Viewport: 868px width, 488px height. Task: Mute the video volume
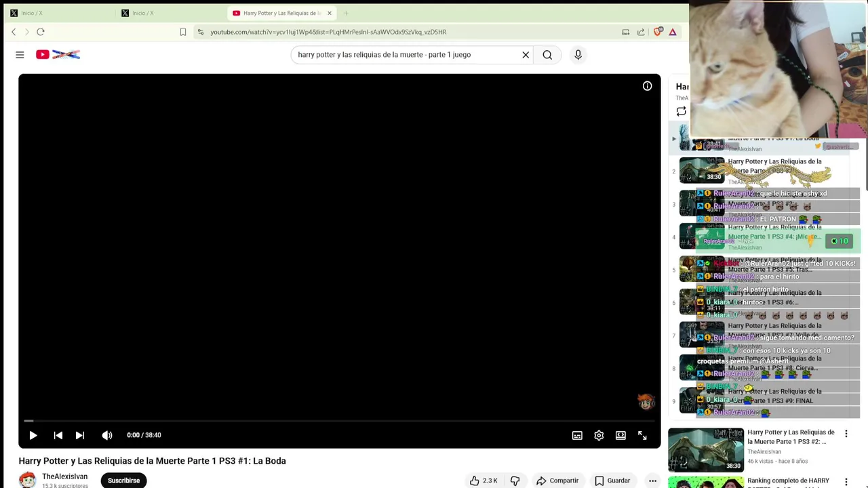point(107,435)
